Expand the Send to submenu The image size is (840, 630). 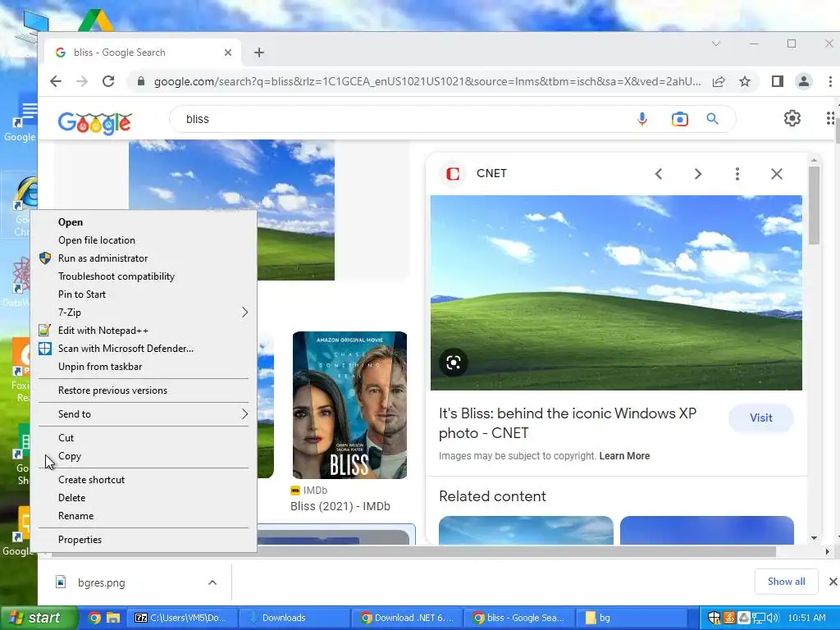pyautogui.click(x=144, y=414)
